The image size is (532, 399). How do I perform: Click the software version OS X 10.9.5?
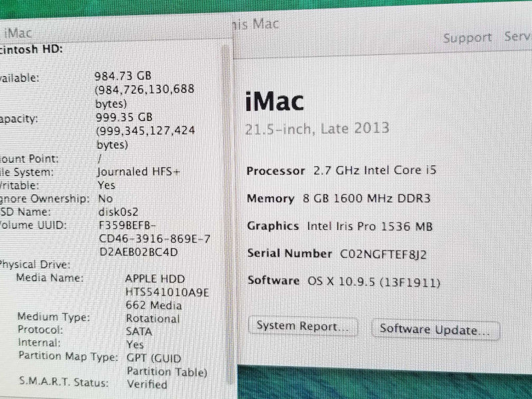[374, 281]
